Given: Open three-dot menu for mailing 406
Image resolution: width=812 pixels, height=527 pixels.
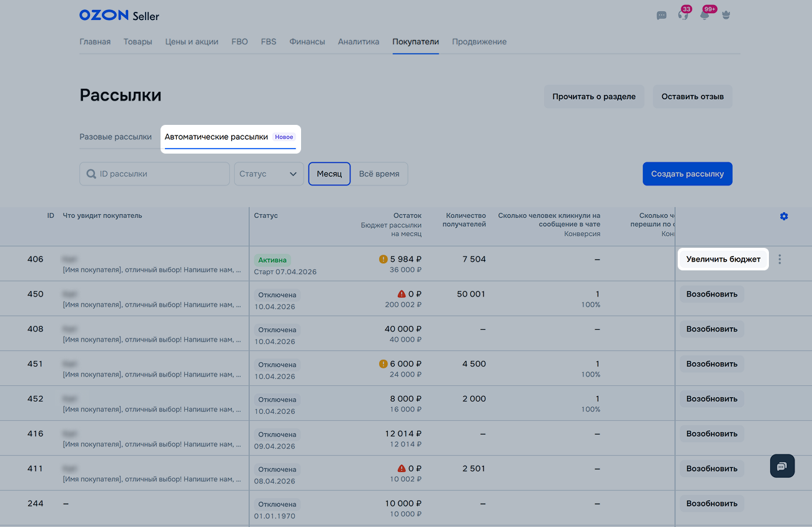Looking at the screenshot, I should coord(780,259).
